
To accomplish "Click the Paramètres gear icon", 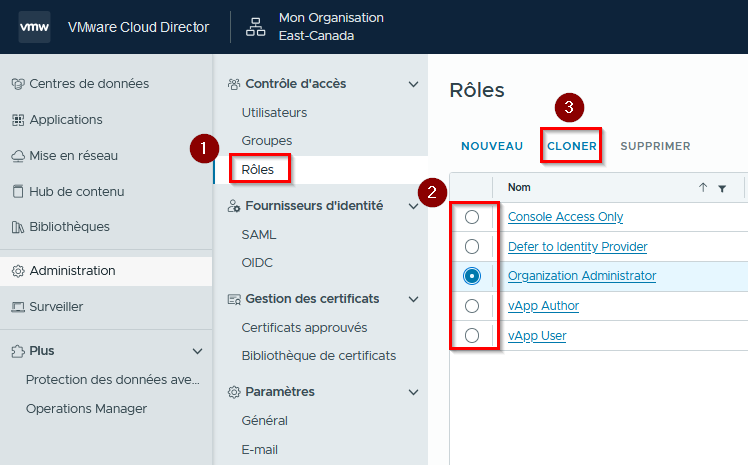I will click(234, 392).
